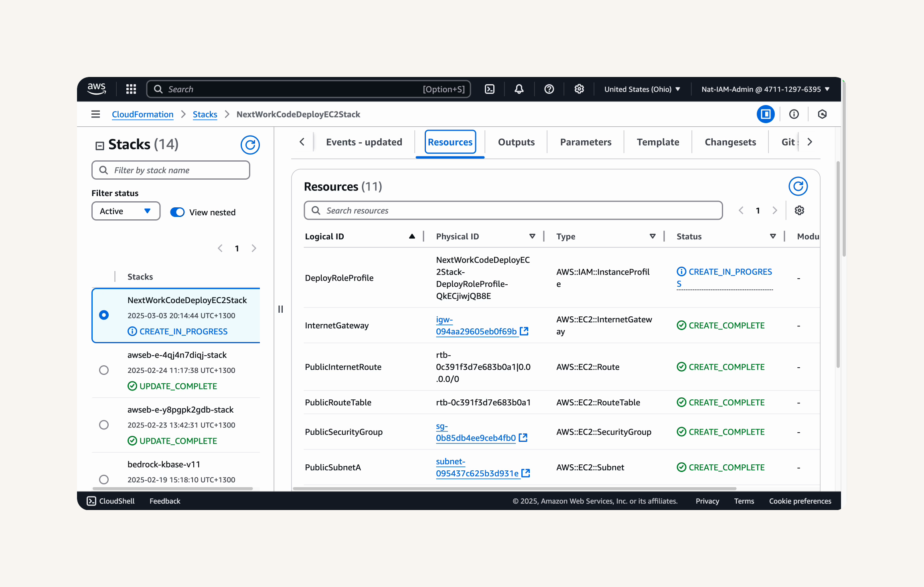Focus the Search resources field
The width and height of the screenshot is (924, 587).
coord(513,211)
